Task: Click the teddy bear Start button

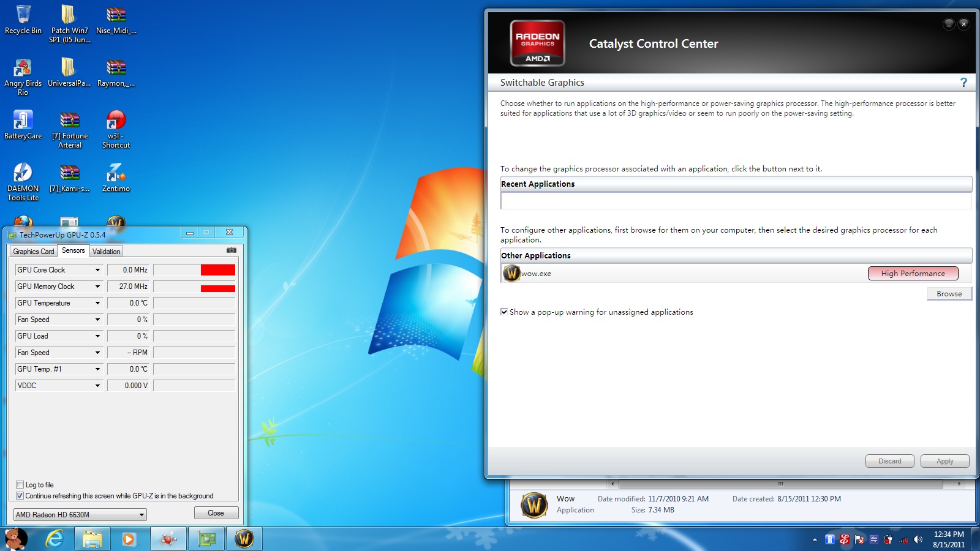Action: pyautogui.click(x=17, y=539)
